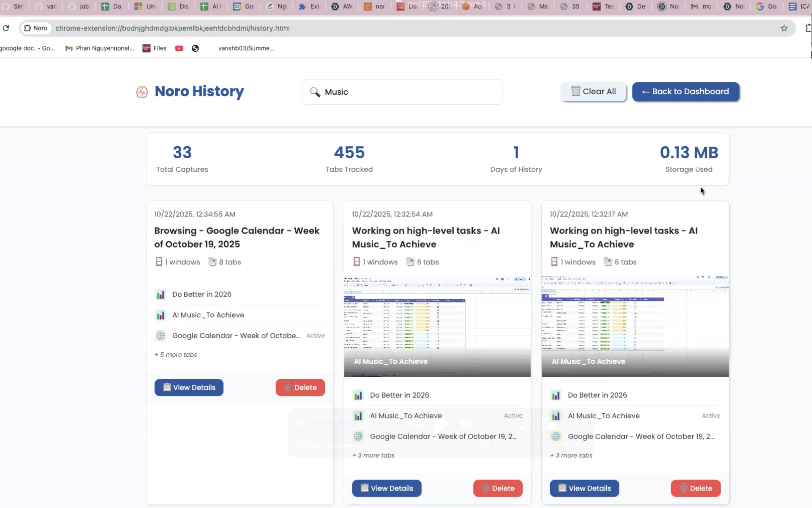The width and height of the screenshot is (812, 508).
Task: Open the globe bookmark in bookmarks bar
Action: coord(195,48)
